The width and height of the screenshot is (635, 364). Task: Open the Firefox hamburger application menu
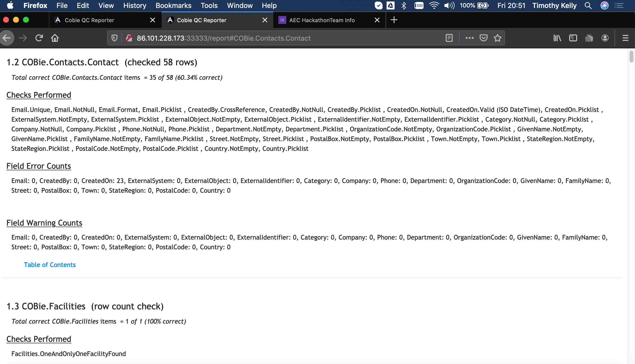tap(625, 38)
